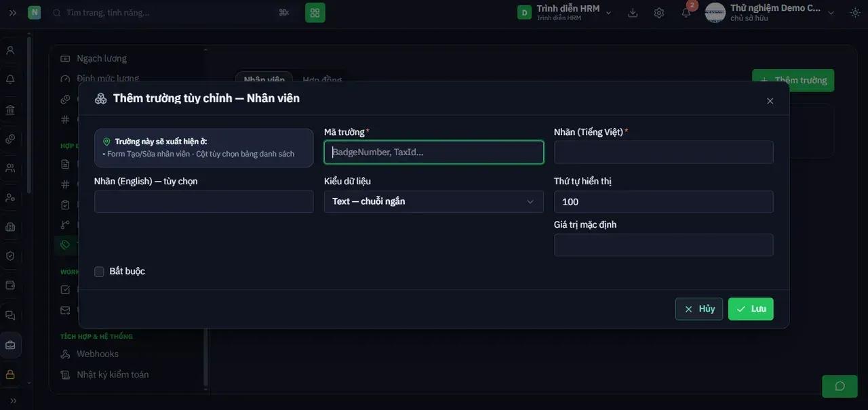Open the office building icon in left rail
Viewport: 868px width, 410px height.
click(x=10, y=227)
